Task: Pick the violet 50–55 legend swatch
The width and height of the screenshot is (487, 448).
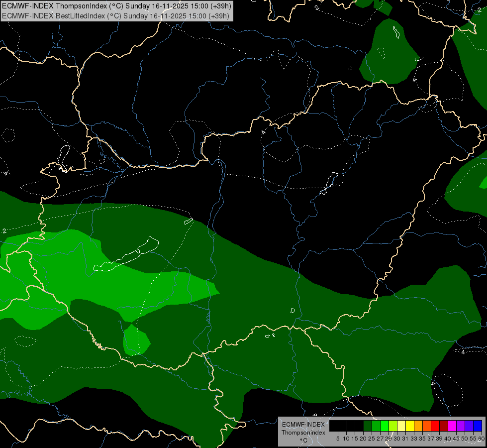Action: point(469,426)
